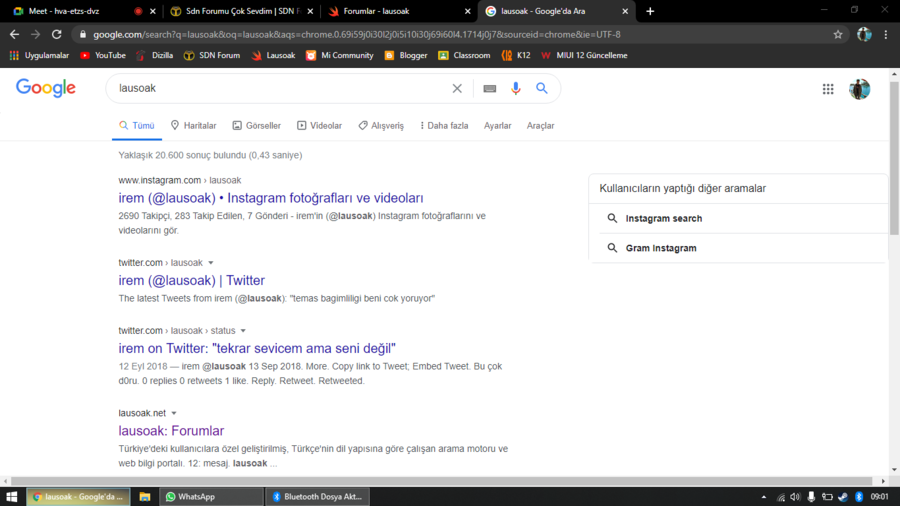Open MIUI 12 Güncelleme bookmark
The width and height of the screenshot is (900, 506).
[x=584, y=56]
